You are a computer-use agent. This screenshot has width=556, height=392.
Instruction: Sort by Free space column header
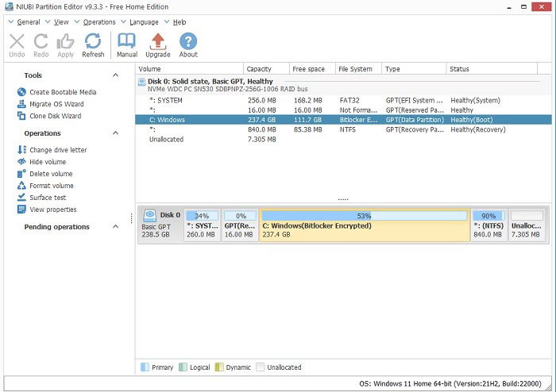coord(312,69)
